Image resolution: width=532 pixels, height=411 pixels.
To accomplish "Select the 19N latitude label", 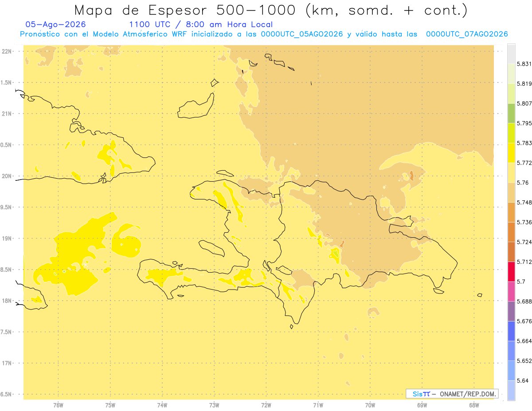I will pos(8,239).
